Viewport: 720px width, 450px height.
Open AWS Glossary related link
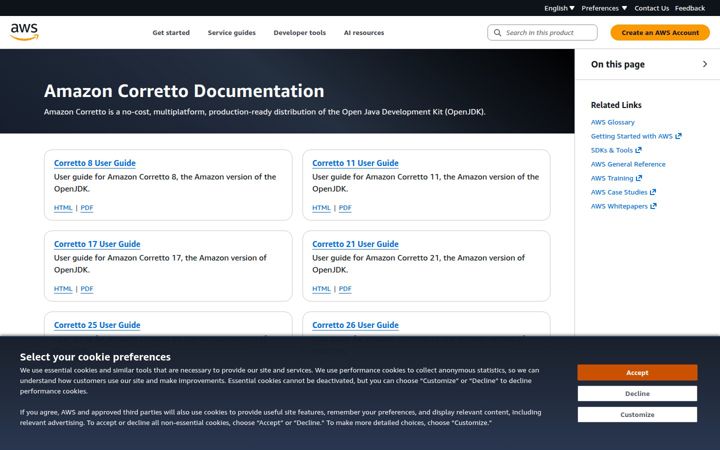(613, 122)
